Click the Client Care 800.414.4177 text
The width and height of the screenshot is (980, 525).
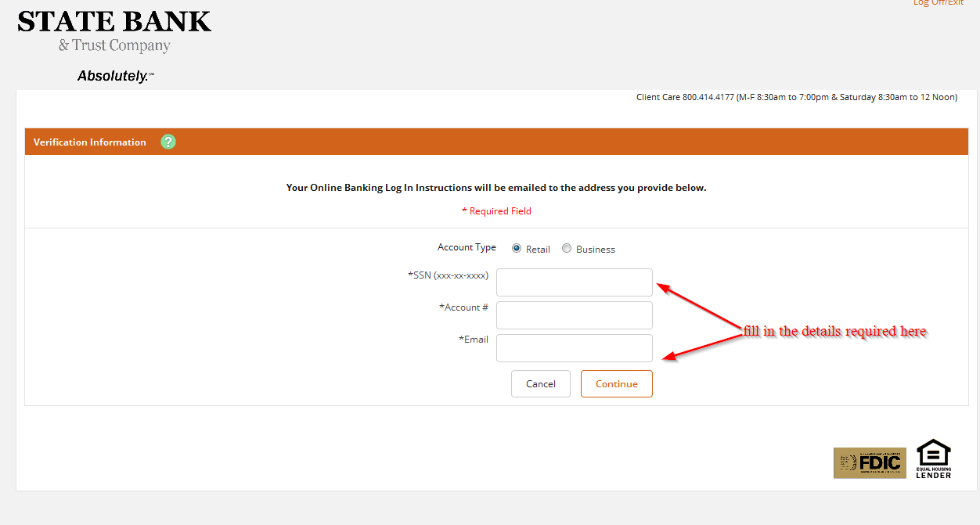[x=797, y=97]
